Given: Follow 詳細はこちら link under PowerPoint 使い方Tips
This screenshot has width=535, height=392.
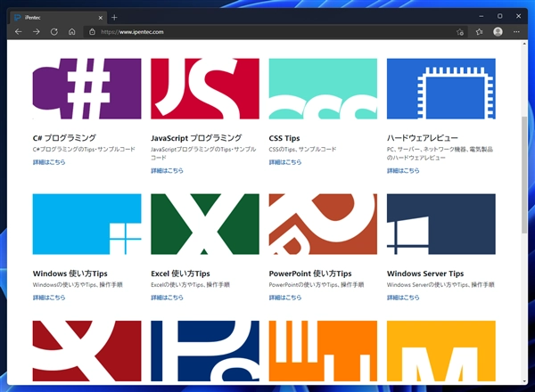Looking at the screenshot, I should point(285,298).
